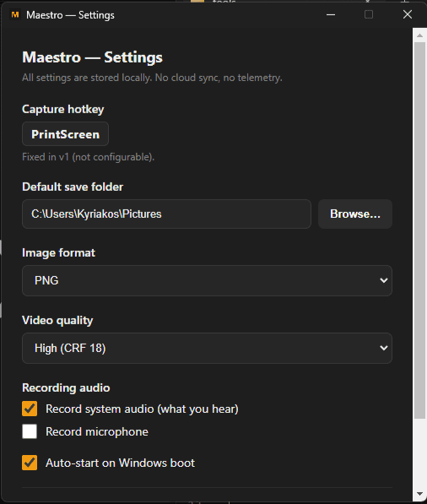This screenshot has height=504, width=427.
Task: Click the 'Default save folder' label
Action: [x=73, y=187]
